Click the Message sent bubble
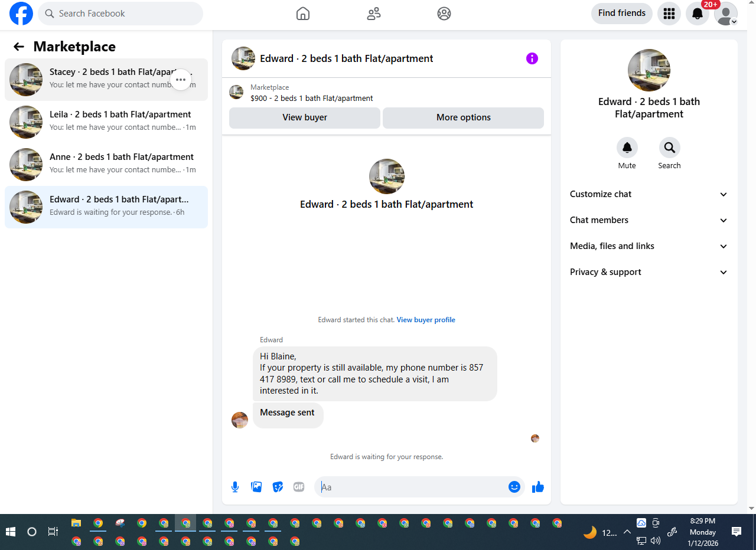Image resolution: width=756 pixels, height=550 pixels. click(x=288, y=415)
